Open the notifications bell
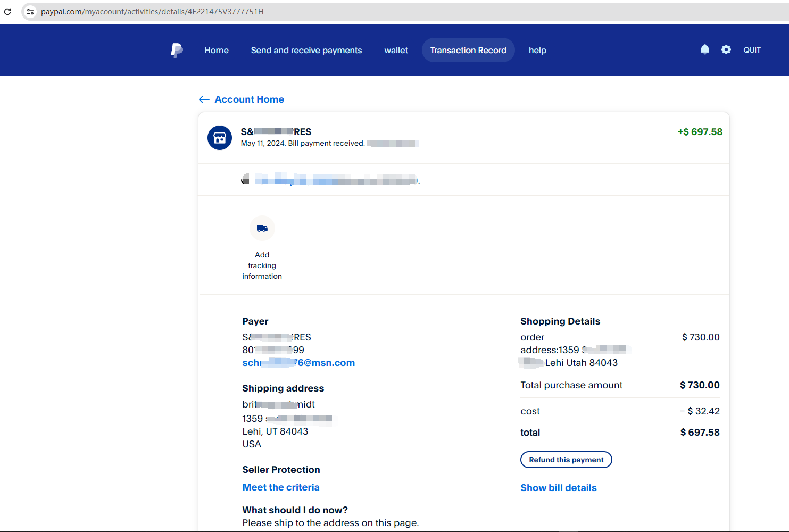 click(x=704, y=49)
